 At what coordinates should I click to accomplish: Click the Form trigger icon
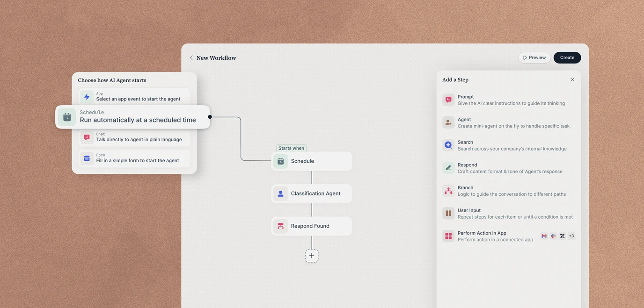pos(87,158)
